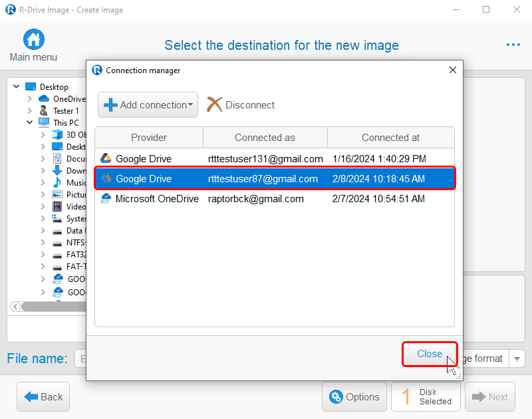Open the Options button

tap(354, 396)
